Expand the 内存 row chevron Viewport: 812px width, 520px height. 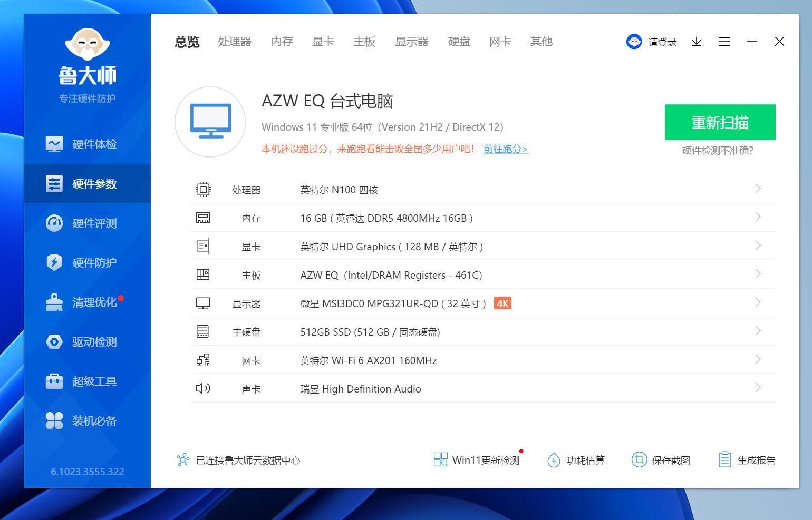click(758, 217)
